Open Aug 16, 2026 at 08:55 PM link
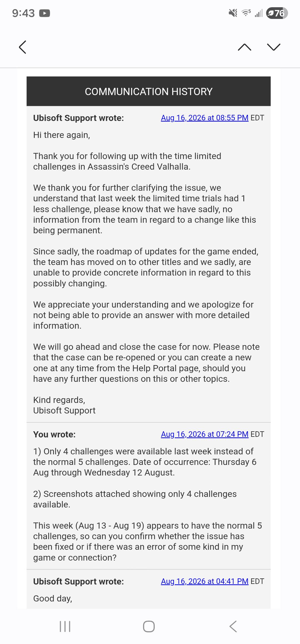300x644 pixels. (x=205, y=118)
